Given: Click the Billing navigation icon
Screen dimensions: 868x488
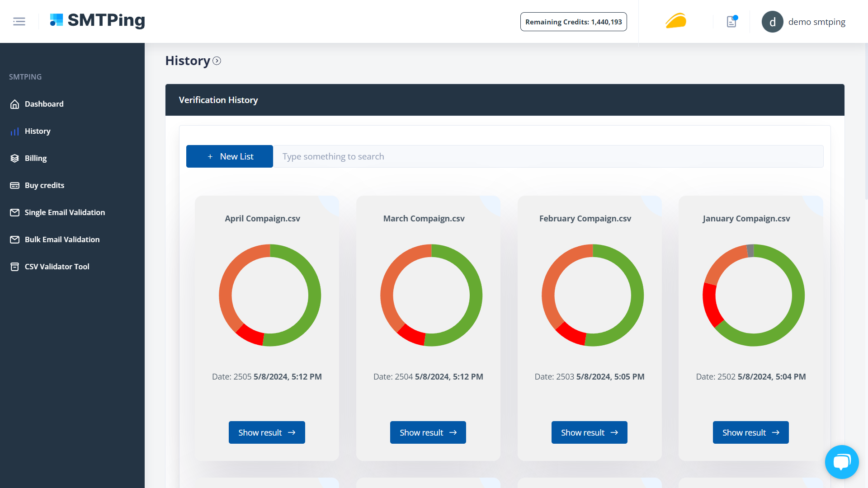Looking at the screenshot, I should 14,158.
